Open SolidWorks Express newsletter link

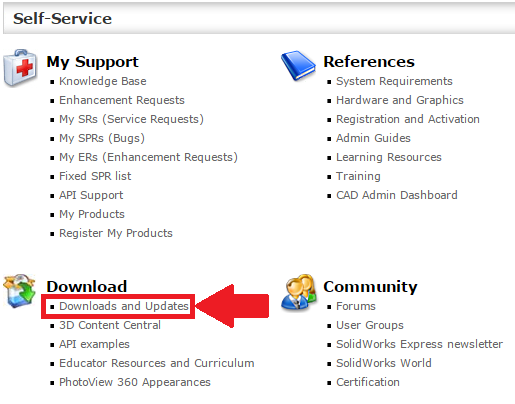pos(419,344)
